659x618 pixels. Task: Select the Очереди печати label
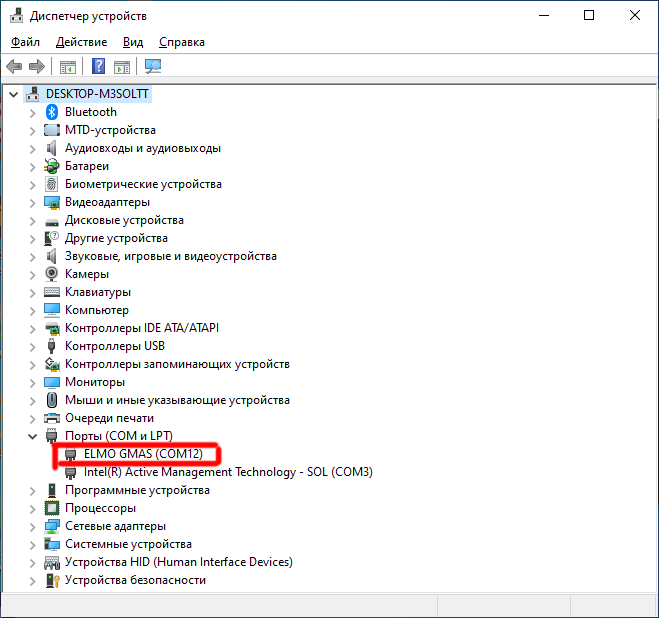(109, 418)
